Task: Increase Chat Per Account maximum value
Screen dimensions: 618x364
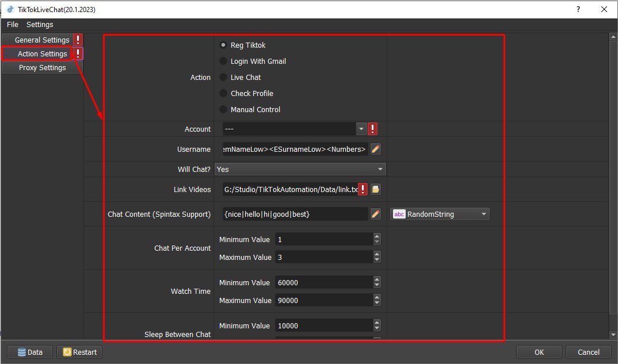Action: (x=377, y=254)
